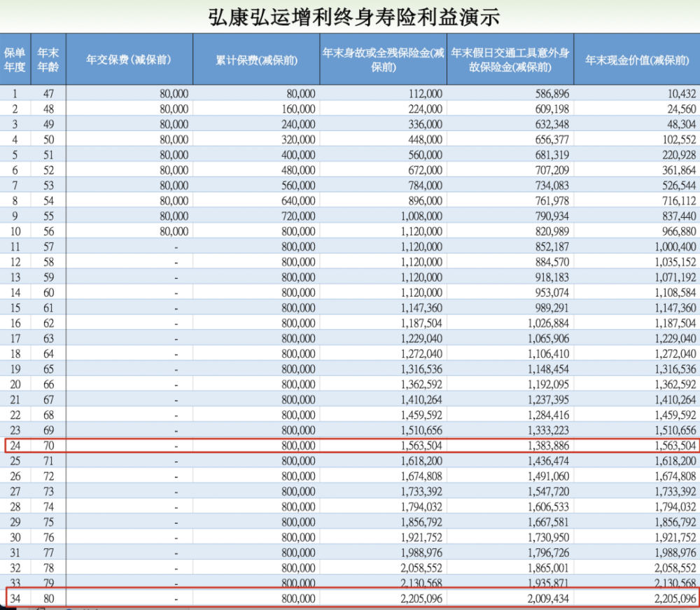The image size is (700, 610).
Task: Select cell value 681,319
Action: coord(552,155)
